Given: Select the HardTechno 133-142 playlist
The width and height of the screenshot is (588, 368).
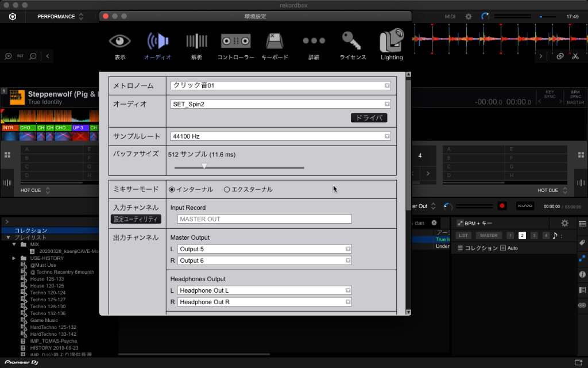Looking at the screenshot, I should [53, 334].
